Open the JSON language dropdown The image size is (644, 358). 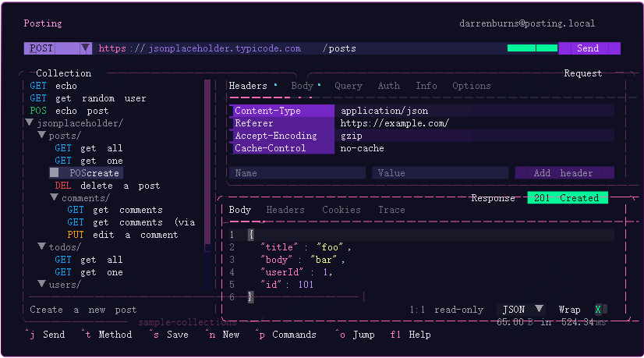click(522, 310)
